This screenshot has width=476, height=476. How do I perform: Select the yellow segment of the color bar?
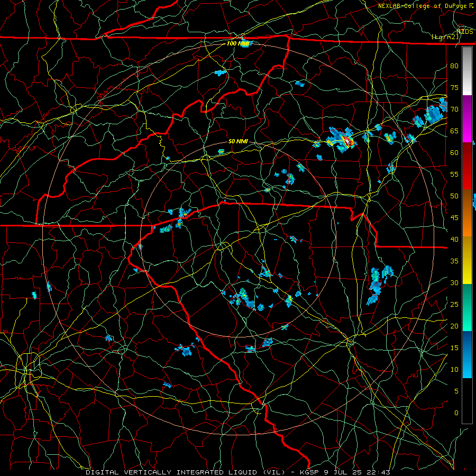(x=467, y=260)
